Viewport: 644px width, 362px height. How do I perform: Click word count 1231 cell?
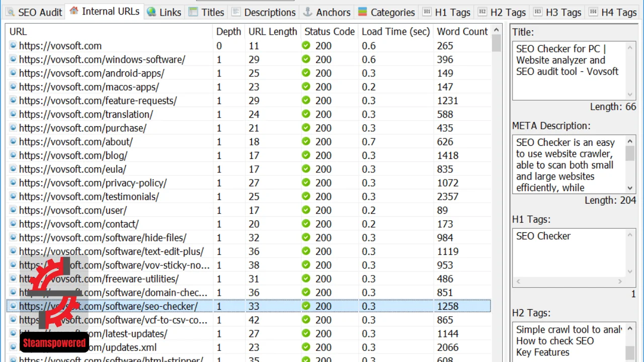pyautogui.click(x=448, y=101)
